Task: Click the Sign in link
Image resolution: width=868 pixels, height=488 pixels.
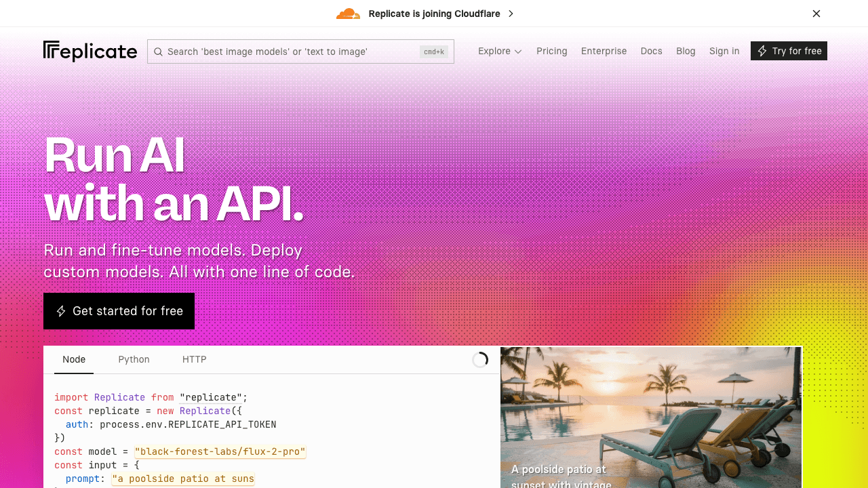Action: point(724,51)
